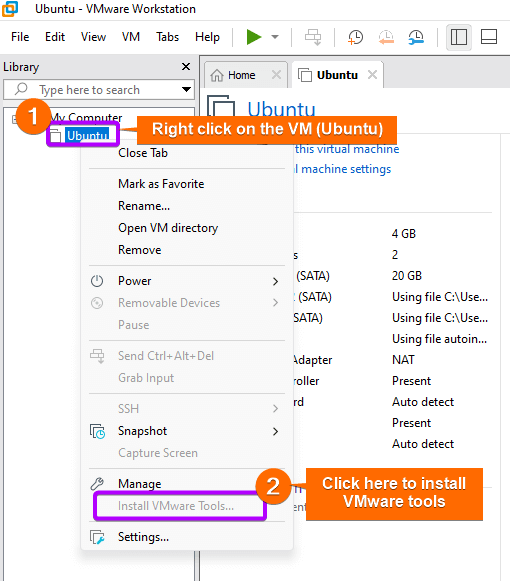Expand the Snapshot submenu arrow
This screenshot has width=510, height=581.
pyautogui.click(x=275, y=432)
